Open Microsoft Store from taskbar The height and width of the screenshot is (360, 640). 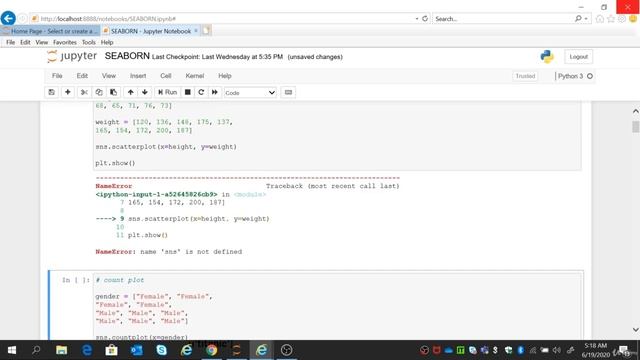tap(111, 350)
